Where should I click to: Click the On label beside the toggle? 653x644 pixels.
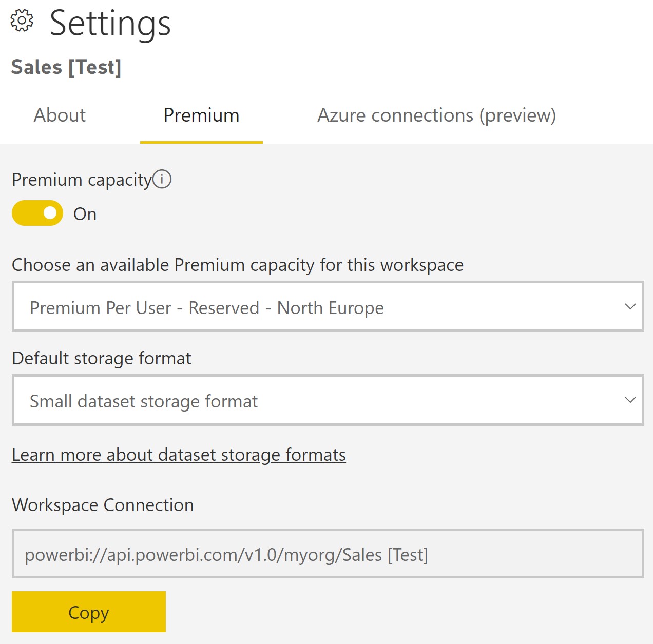[85, 214]
